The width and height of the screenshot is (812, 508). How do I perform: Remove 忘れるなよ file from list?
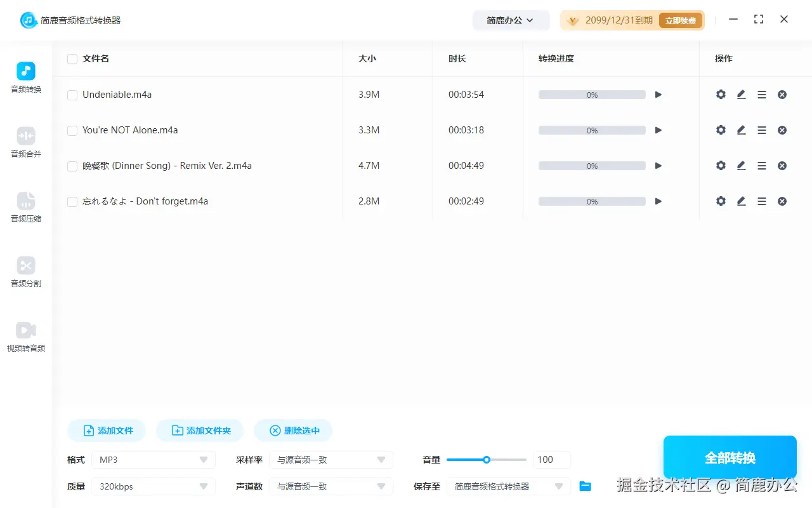click(782, 201)
